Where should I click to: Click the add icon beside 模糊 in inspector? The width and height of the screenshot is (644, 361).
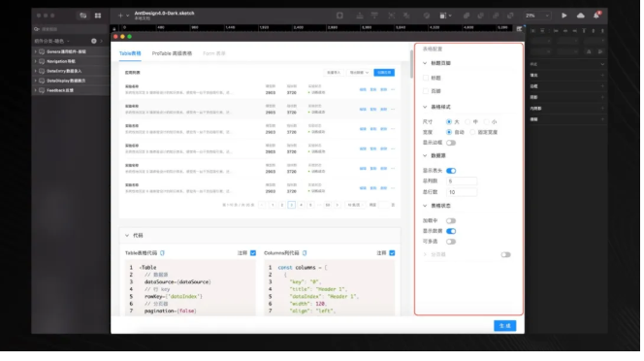tap(602, 119)
